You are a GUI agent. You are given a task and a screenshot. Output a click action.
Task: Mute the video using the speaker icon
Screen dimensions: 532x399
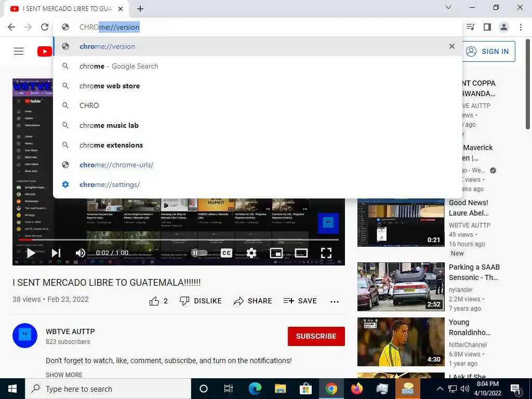[81, 253]
